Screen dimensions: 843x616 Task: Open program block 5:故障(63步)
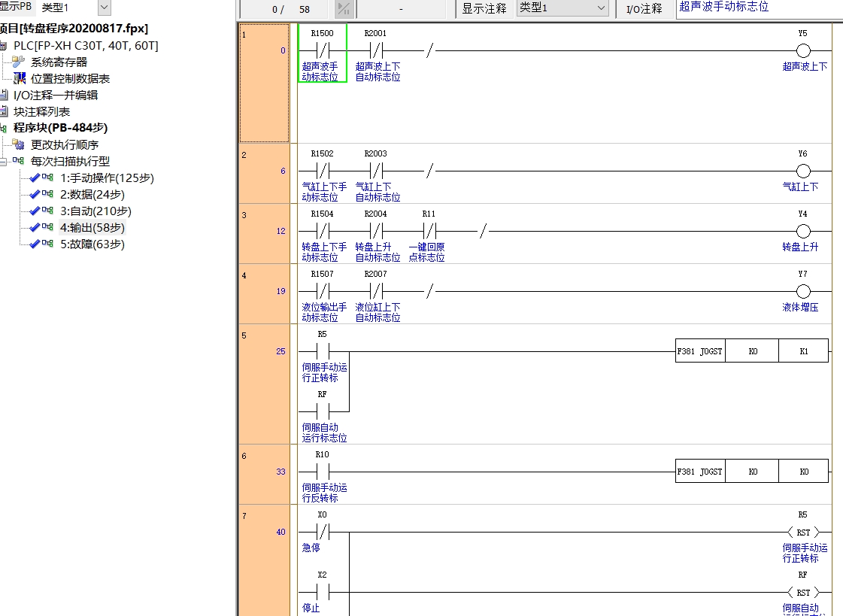tap(92, 244)
